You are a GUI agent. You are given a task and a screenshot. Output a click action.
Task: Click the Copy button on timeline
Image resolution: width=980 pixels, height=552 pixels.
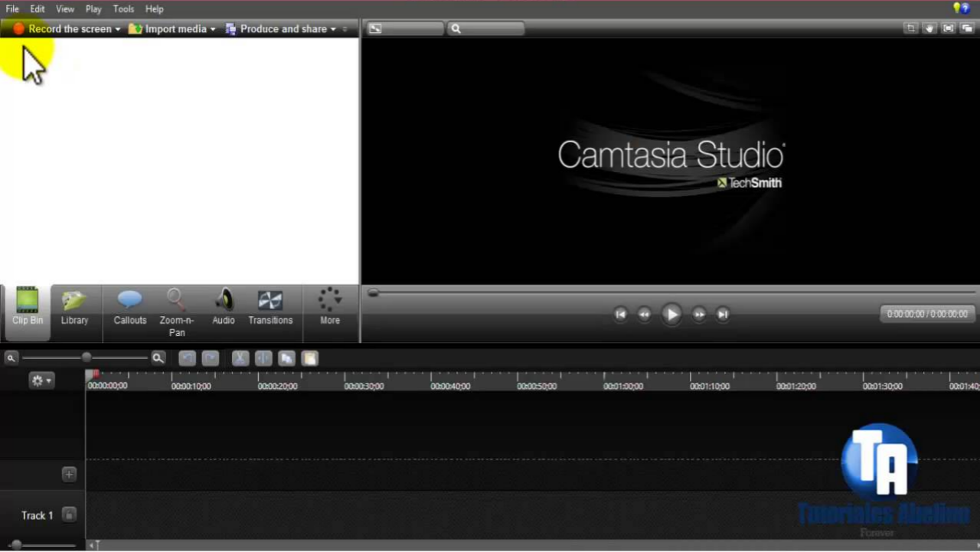point(286,358)
